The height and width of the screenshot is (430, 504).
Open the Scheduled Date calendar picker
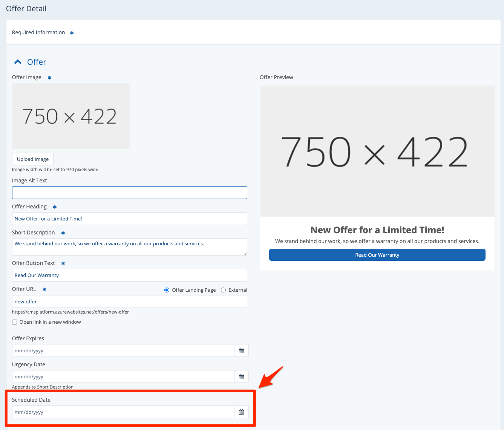[x=241, y=412]
